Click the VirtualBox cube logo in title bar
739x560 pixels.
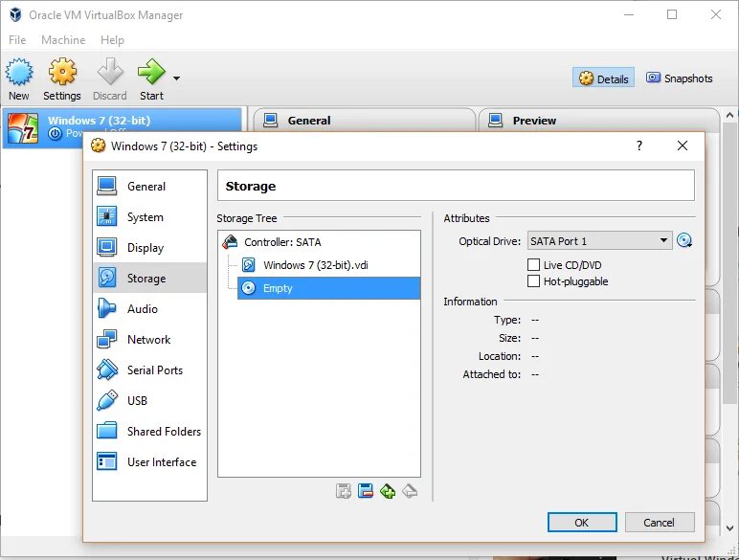[15, 14]
